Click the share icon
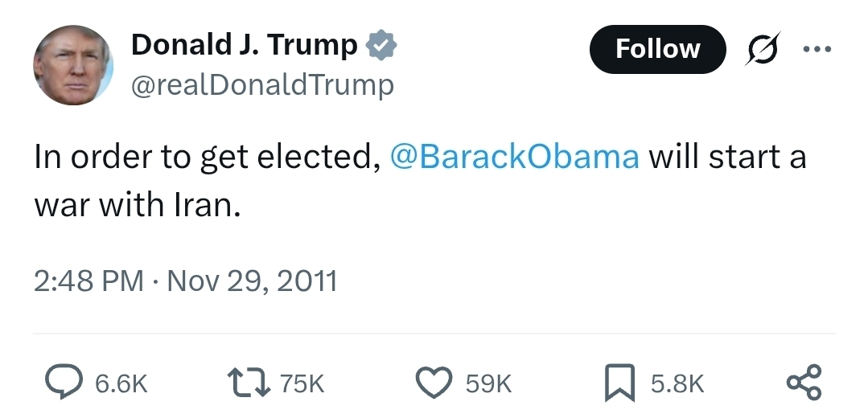 tap(804, 383)
